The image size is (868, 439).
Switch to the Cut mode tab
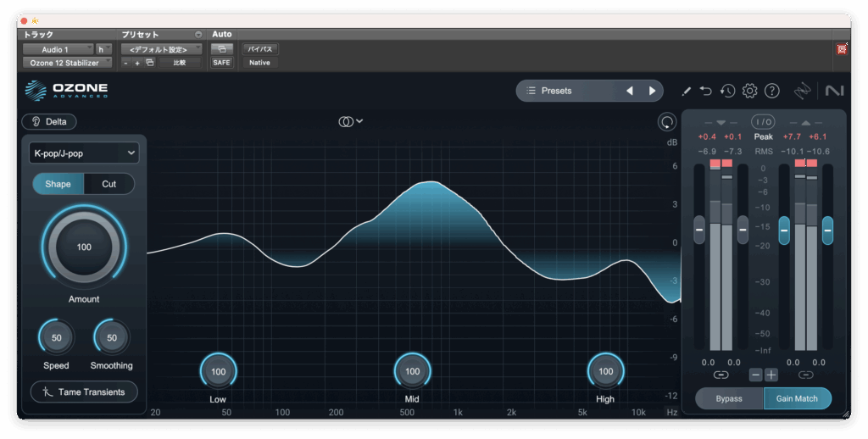pyautogui.click(x=108, y=184)
